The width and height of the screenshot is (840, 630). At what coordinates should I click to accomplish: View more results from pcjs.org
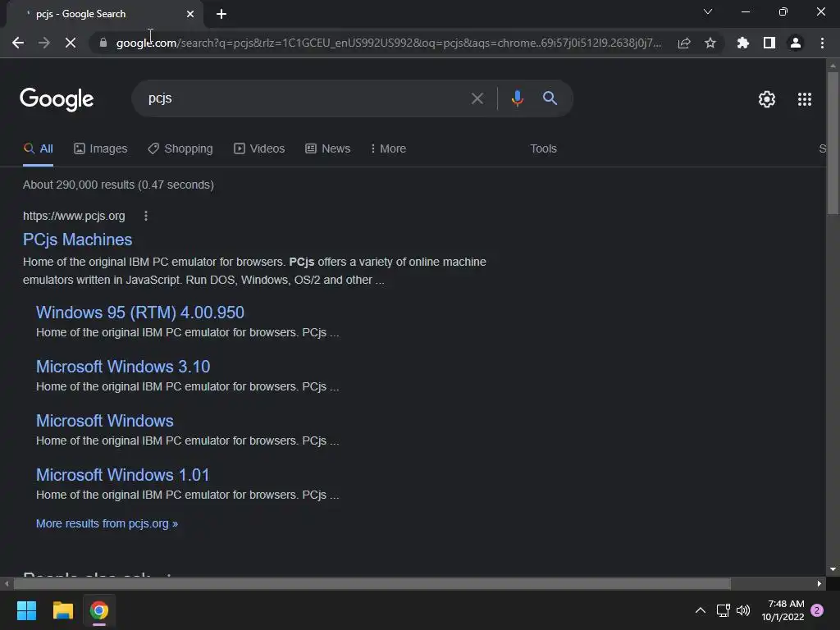coord(107,523)
